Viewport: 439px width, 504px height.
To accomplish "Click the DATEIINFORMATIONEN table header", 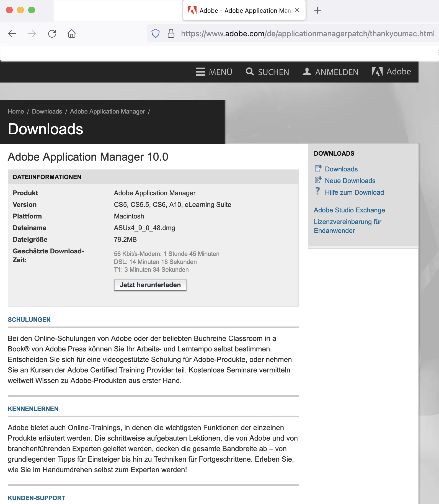I will click(x=153, y=177).
